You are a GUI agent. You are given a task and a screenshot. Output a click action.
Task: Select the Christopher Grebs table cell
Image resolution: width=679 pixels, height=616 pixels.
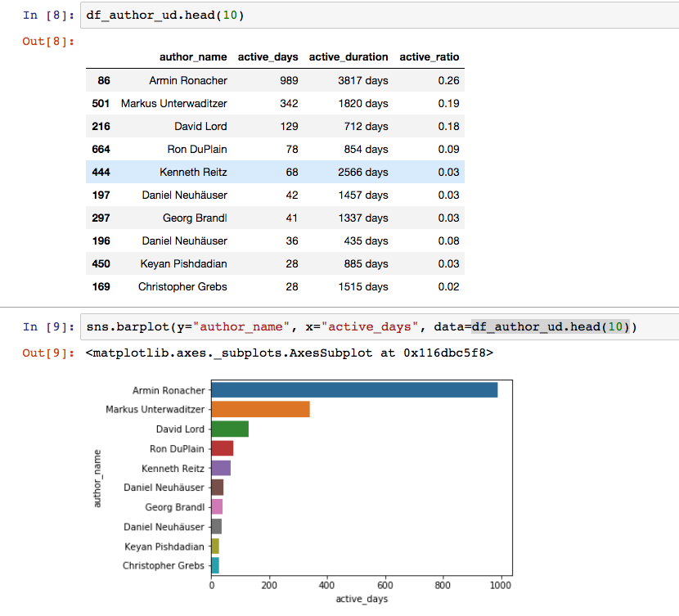pos(182,287)
